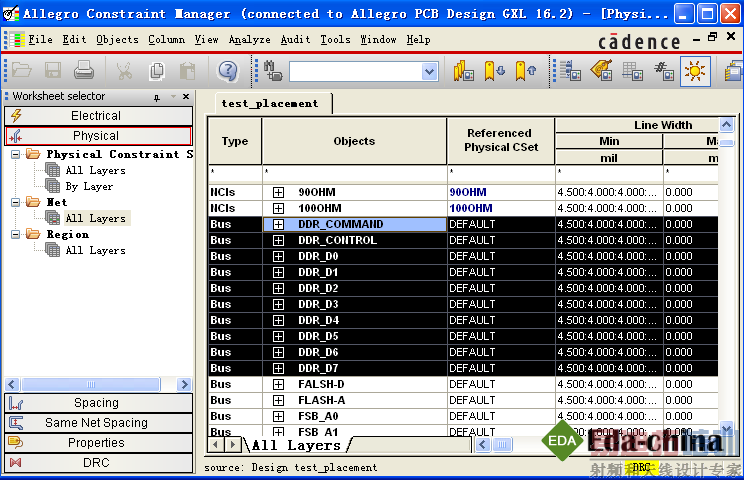Click the 90OHM Referenced Physical CSet cell
The height and width of the screenshot is (480, 744).
coord(501,192)
